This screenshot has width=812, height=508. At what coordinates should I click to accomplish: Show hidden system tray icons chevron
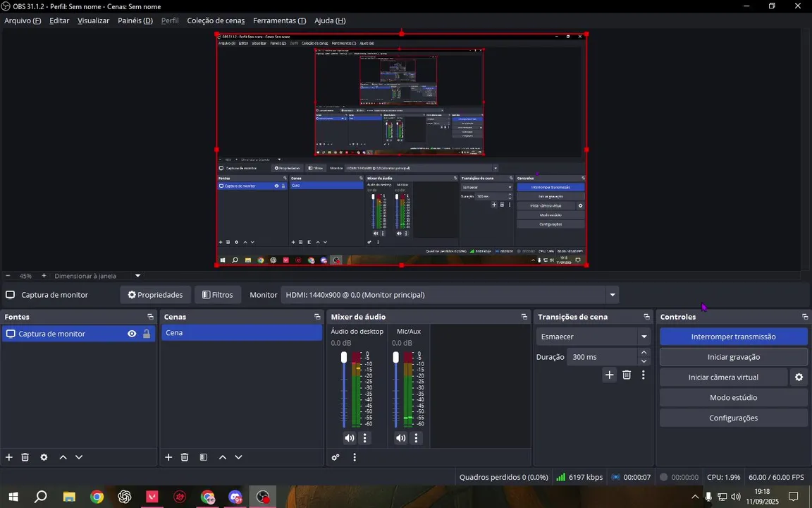click(695, 497)
